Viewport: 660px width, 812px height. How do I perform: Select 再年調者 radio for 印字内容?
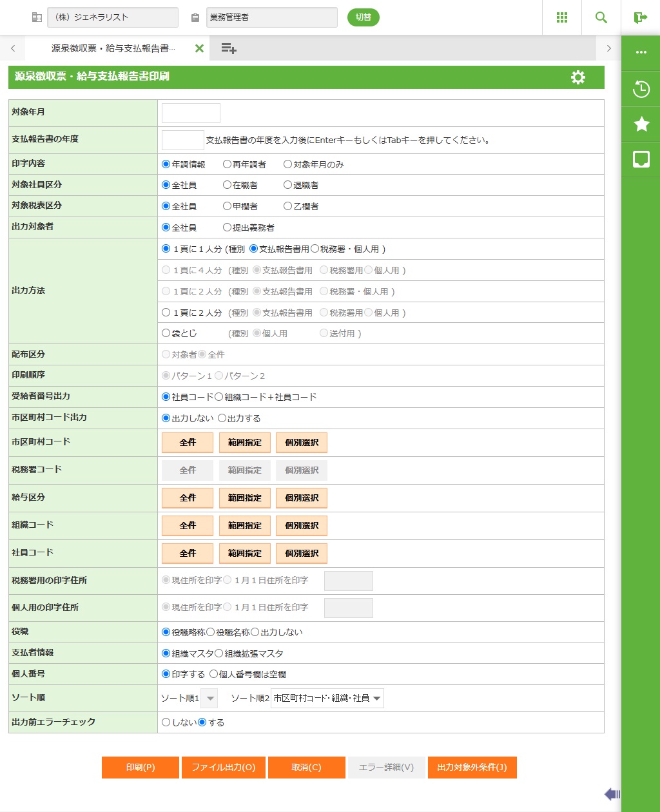(x=227, y=164)
